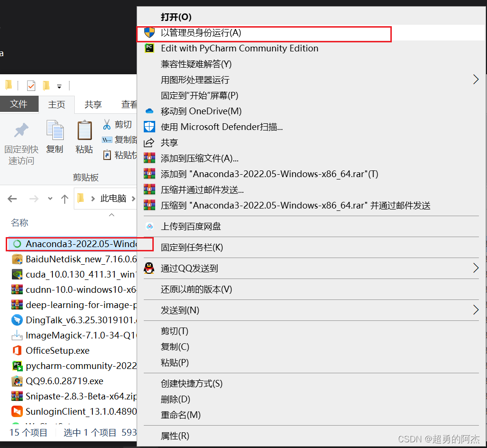The width and height of the screenshot is (487, 448).
Task: Open the quick access toolbar dropdown arrow
Action: click(59, 86)
